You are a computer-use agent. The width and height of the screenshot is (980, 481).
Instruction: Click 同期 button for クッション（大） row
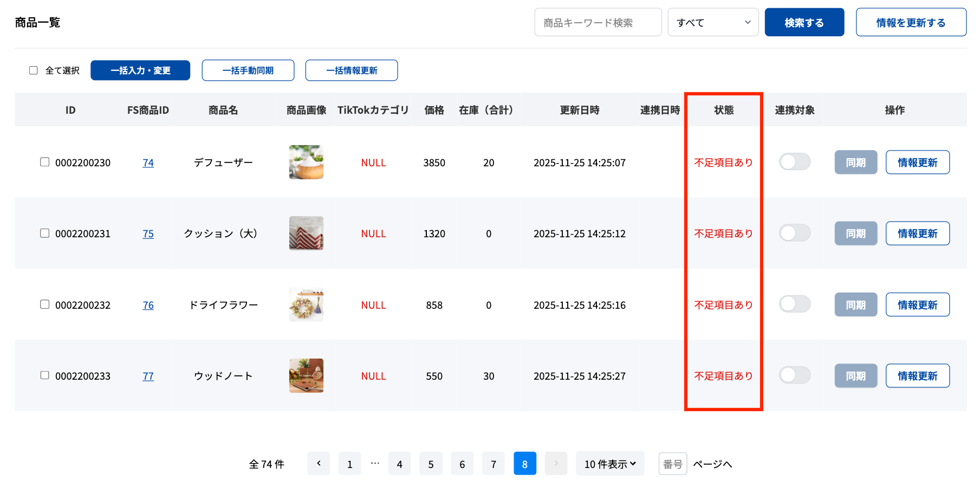tap(856, 233)
